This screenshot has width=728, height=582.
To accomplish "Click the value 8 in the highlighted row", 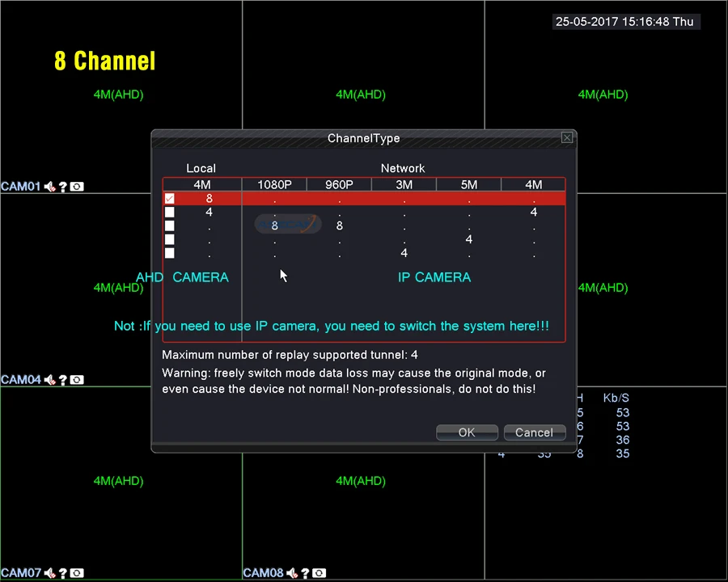I will click(210, 199).
